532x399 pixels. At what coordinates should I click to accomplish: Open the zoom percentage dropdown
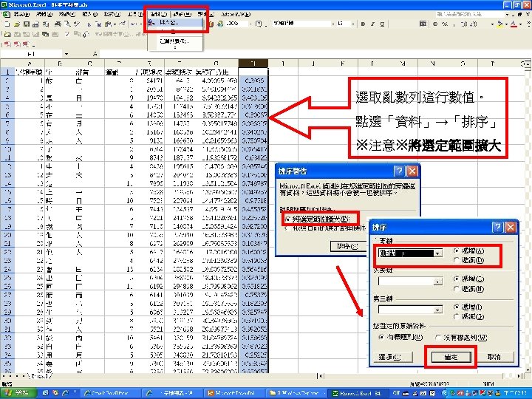click(x=250, y=24)
